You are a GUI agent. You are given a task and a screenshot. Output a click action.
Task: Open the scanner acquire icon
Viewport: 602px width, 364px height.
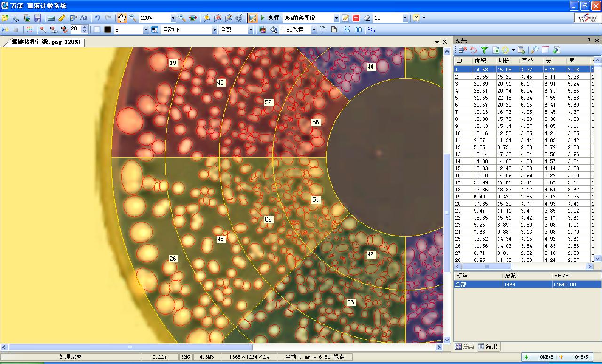click(x=51, y=18)
